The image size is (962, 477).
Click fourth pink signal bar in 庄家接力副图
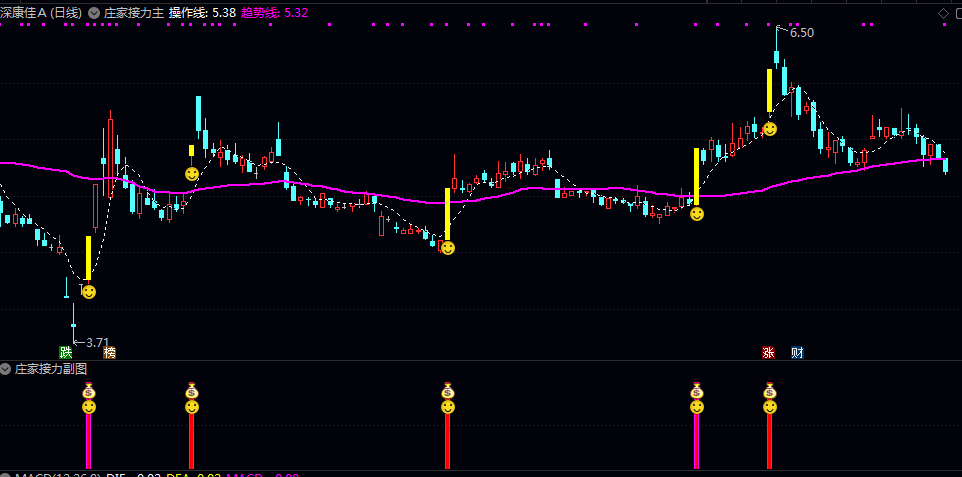point(696,441)
